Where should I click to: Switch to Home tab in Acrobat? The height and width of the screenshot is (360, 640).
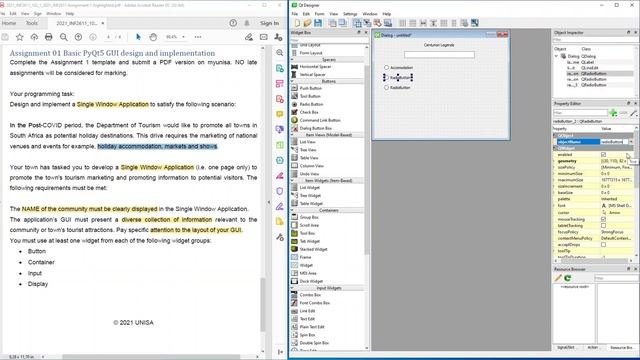coord(9,23)
